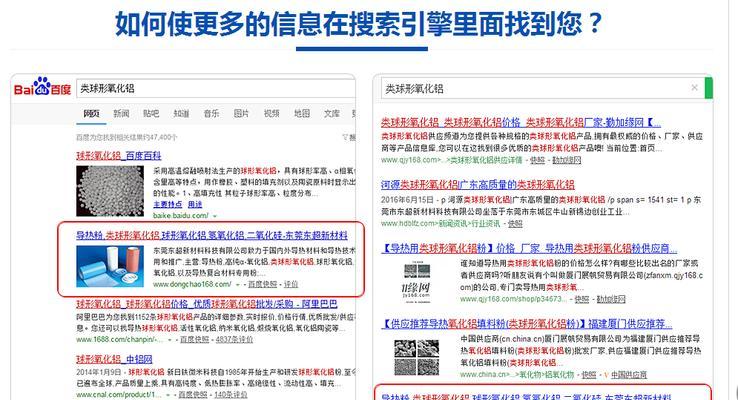Select the 网页 tab

point(91,113)
